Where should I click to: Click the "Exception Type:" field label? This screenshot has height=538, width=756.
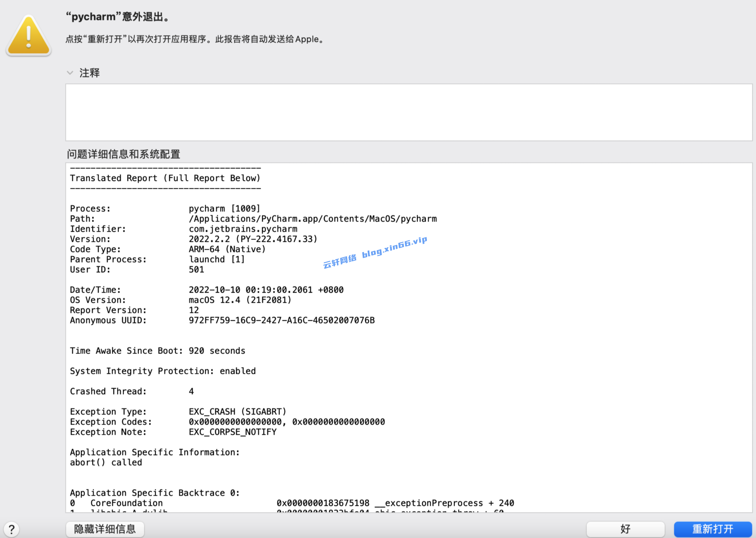click(x=108, y=412)
